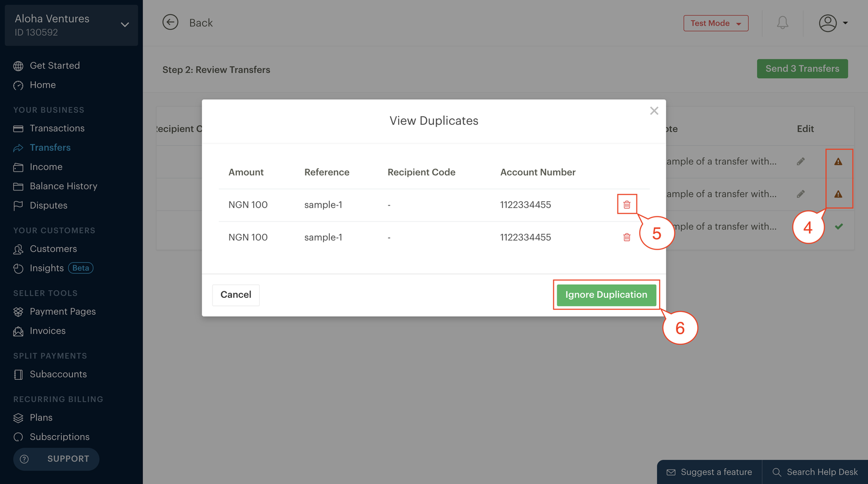Open the Support help button

(56, 459)
